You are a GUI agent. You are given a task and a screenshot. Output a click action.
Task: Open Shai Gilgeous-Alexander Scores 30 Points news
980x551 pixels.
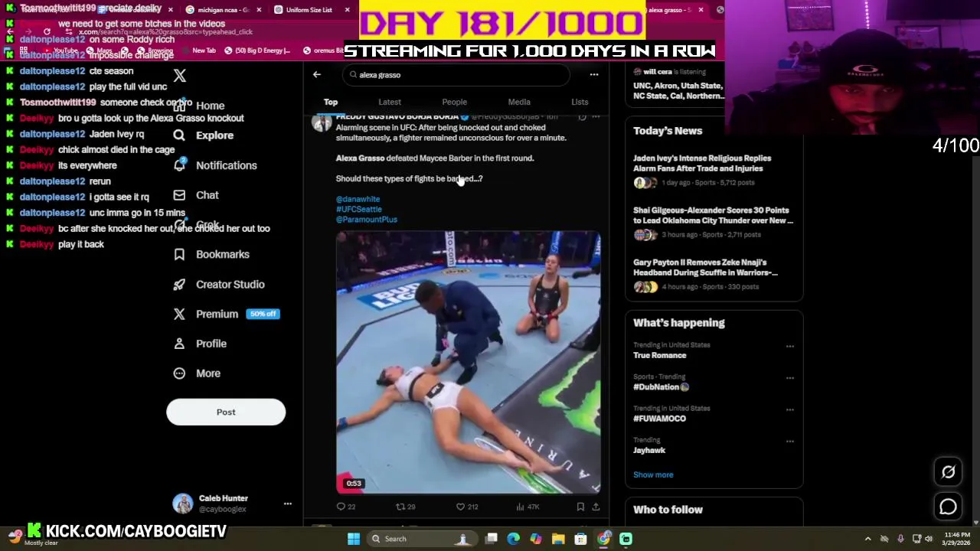713,215
